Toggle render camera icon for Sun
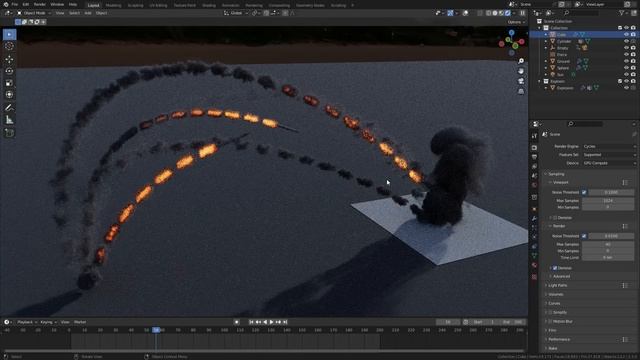 [x=633, y=75]
